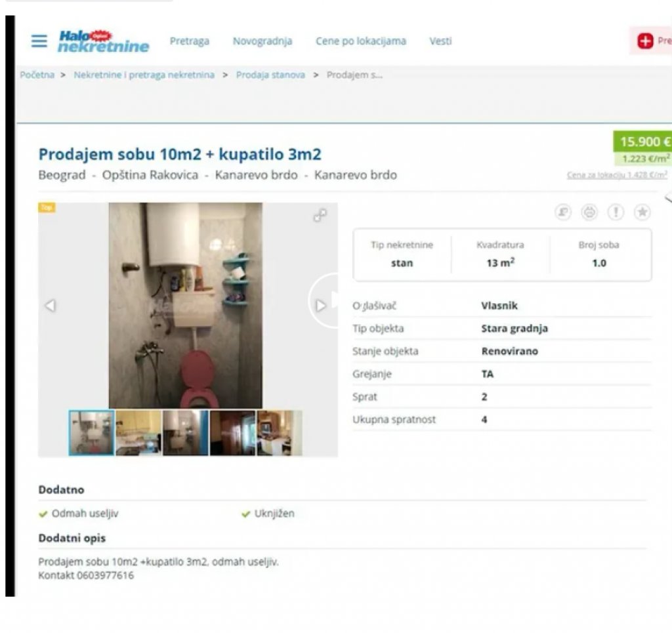Open the Novogradnja menu item
Image resolution: width=672 pixels, height=633 pixels.
pyautogui.click(x=262, y=41)
